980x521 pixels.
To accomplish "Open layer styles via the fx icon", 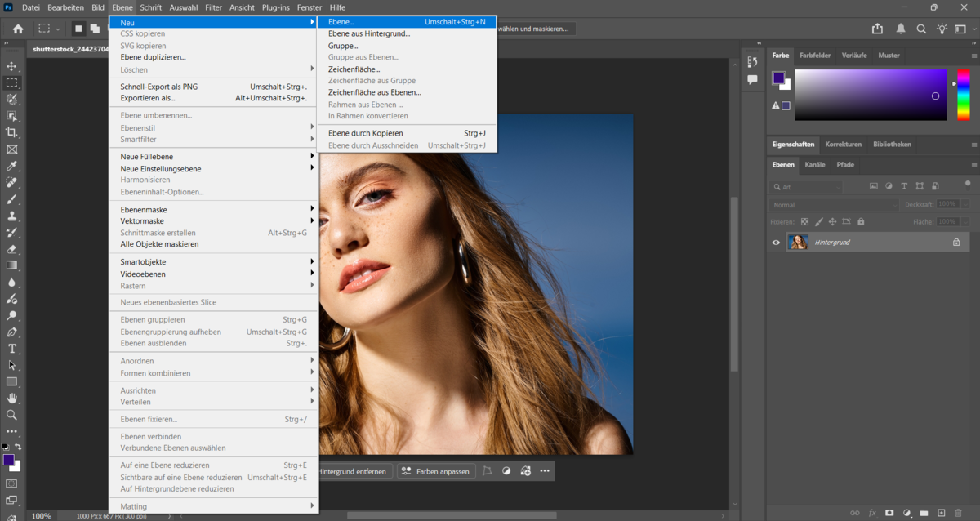I will click(871, 513).
